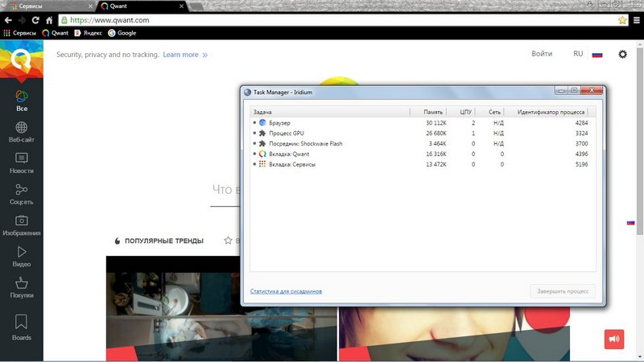Open Google bookmark
The width and height of the screenshot is (644, 362).
pos(122,33)
